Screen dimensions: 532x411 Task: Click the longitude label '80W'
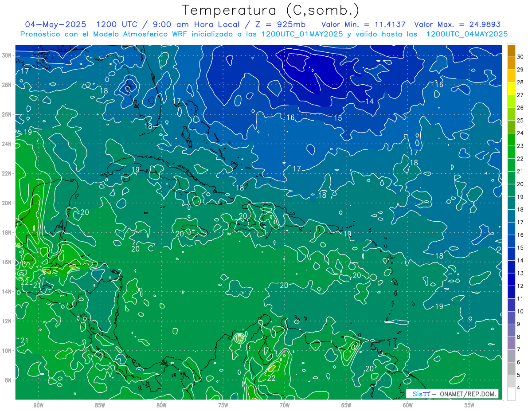click(162, 405)
